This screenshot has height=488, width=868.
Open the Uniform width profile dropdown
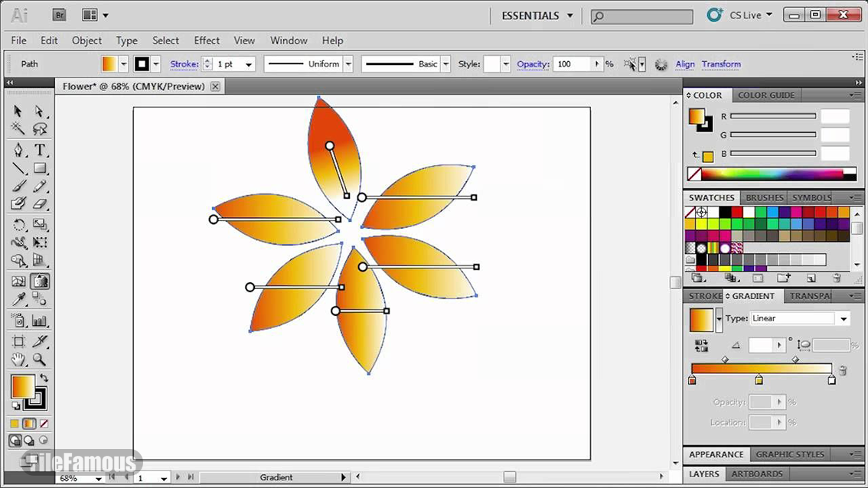click(348, 64)
